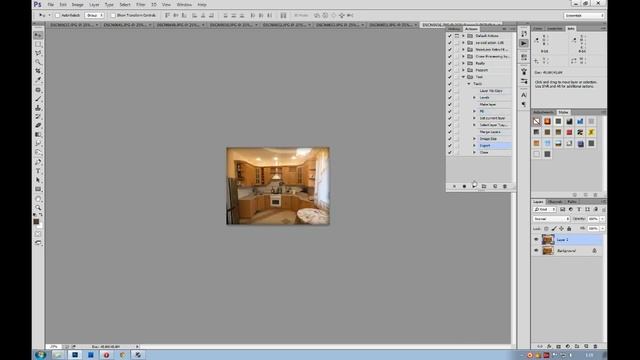Toggle Show Transform Controls checkbox
Image resolution: width=640 pixels, height=360 pixels.
click(x=113, y=16)
